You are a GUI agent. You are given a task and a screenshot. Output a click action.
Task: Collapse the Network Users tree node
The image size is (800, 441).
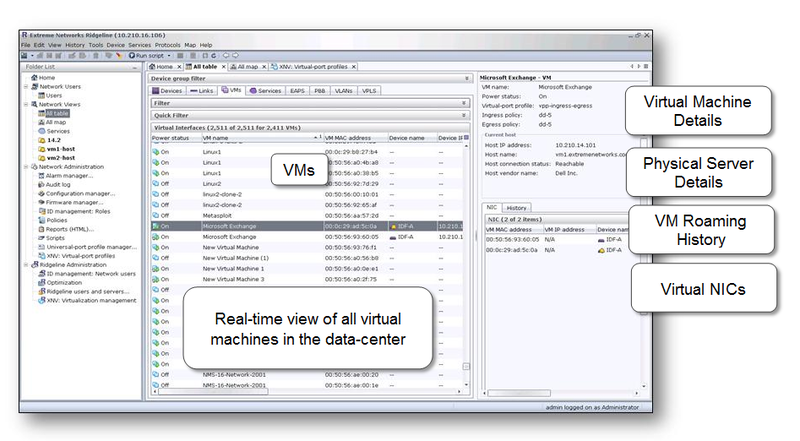[x=26, y=87]
